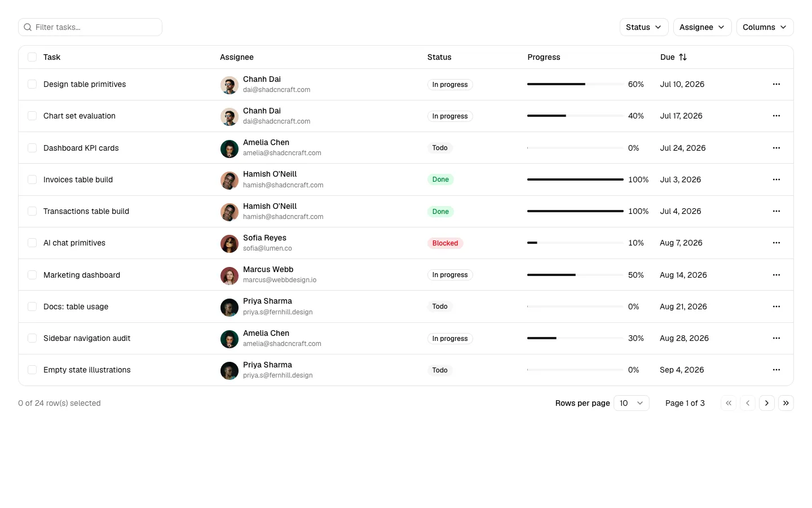This screenshot has height=508, width=812.
Task: Open row actions for Marketing dashboard
Action: [776, 275]
